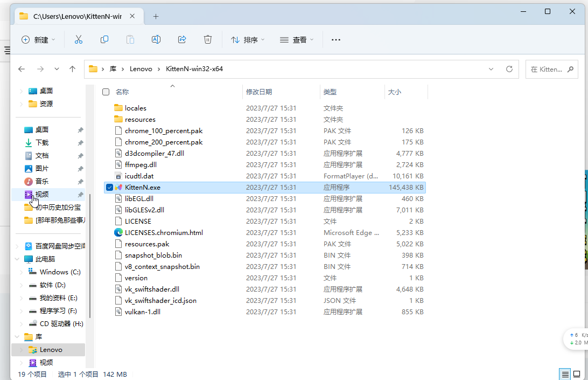This screenshot has height=380, width=588.
Task: Click the 库 breadcrumb segment
Action: 113,69
